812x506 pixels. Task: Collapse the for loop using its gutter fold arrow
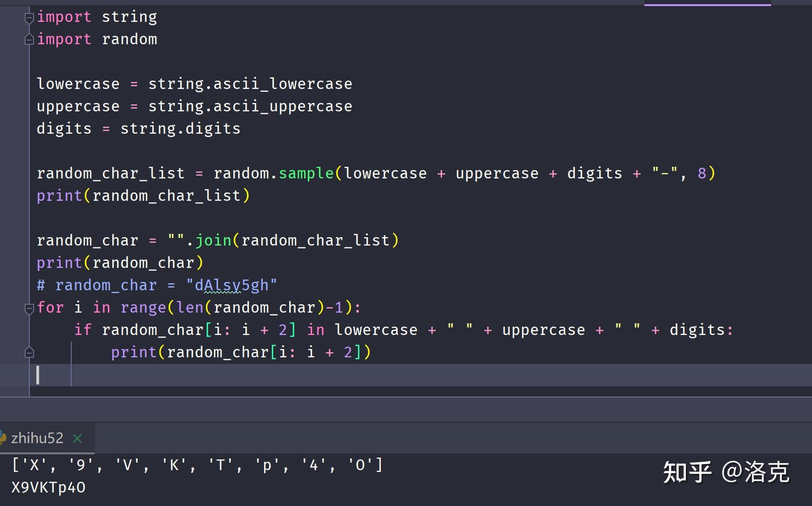pyautogui.click(x=29, y=308)
